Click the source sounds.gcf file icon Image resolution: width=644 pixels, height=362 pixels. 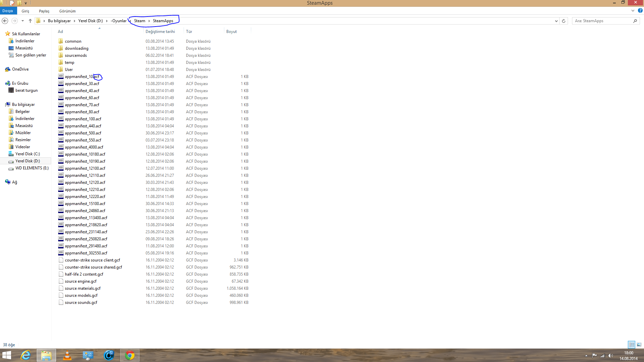pos(61,302)
